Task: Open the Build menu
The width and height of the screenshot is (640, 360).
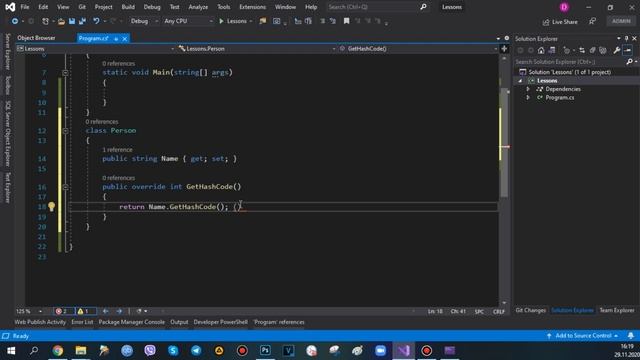Action: (128, 7)
